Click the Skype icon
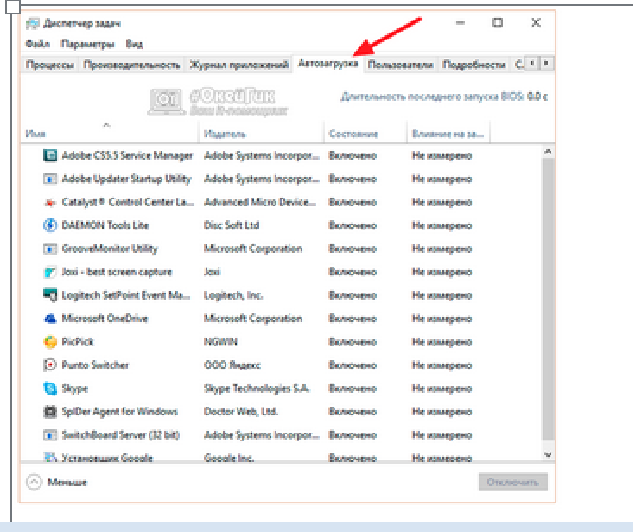The width and height of the screenshot is (633, 532). tap(50, 388)
